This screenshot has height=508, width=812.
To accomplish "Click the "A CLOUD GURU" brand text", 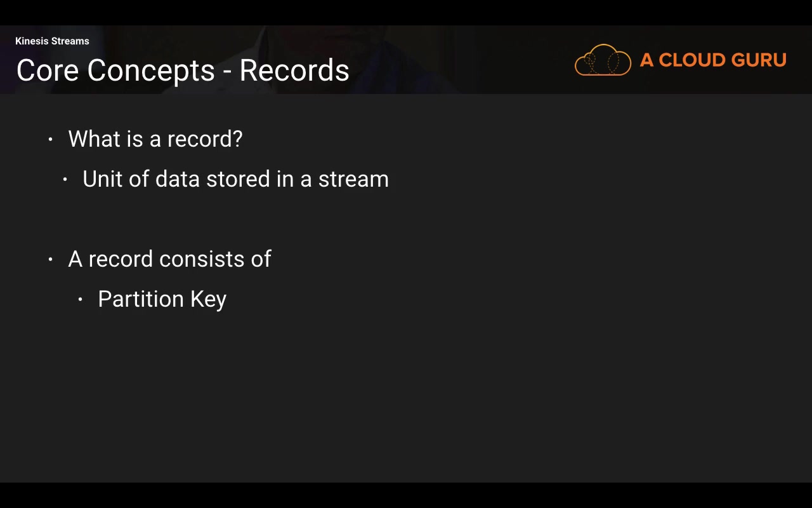I will pyautogui.click(x=713, y=60).
